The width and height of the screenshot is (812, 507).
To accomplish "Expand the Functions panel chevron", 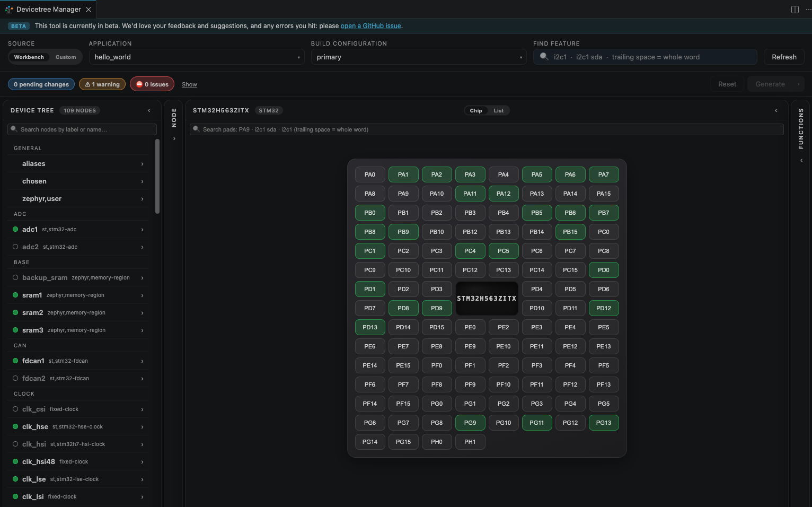I will pos(801,160).
